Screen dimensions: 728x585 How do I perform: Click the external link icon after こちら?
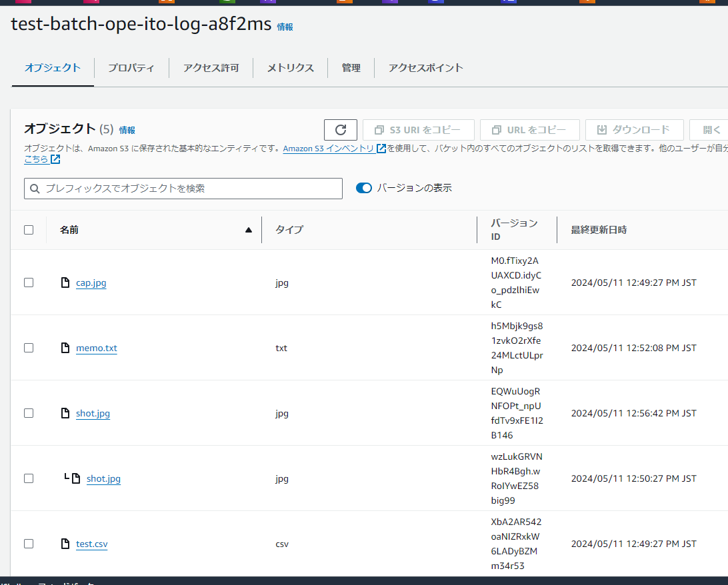click(55, 159)
